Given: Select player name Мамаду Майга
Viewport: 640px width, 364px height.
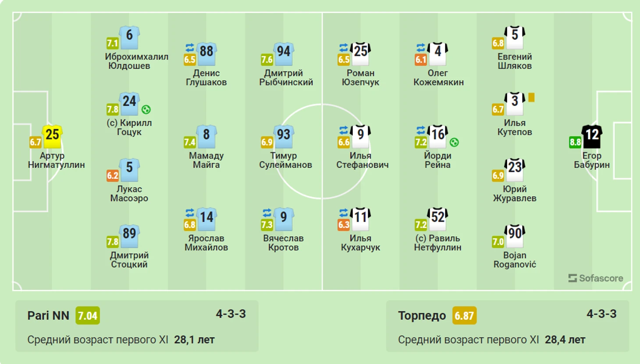Looking at the screenshot, I should click(x=206, y=160).
